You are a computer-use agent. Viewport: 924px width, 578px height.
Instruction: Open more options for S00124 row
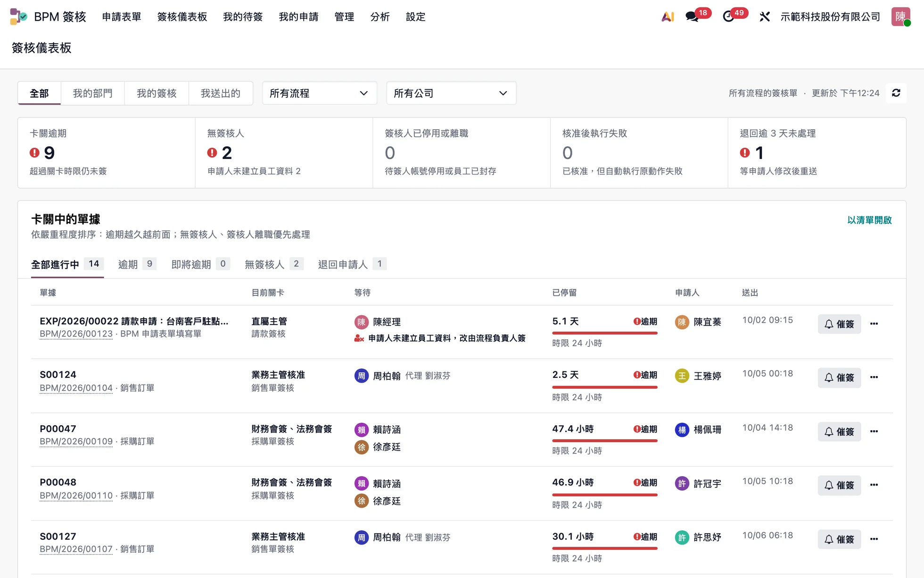[874, 377]
